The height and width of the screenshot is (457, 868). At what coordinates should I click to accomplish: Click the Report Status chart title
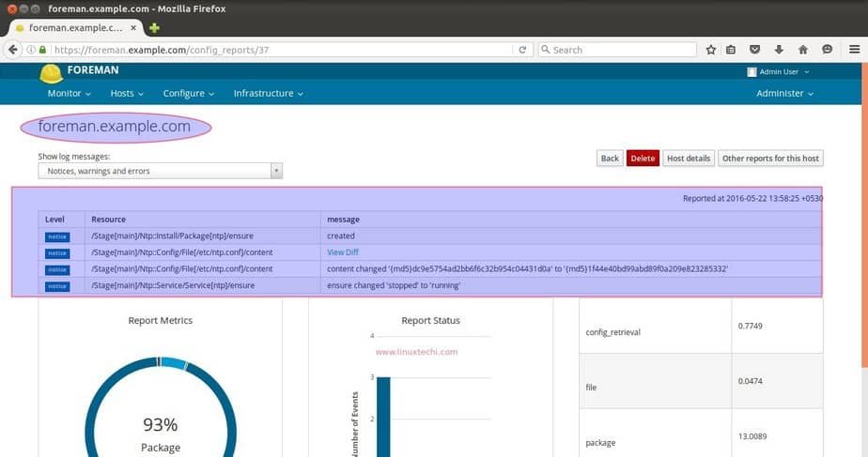coord(430,320)
